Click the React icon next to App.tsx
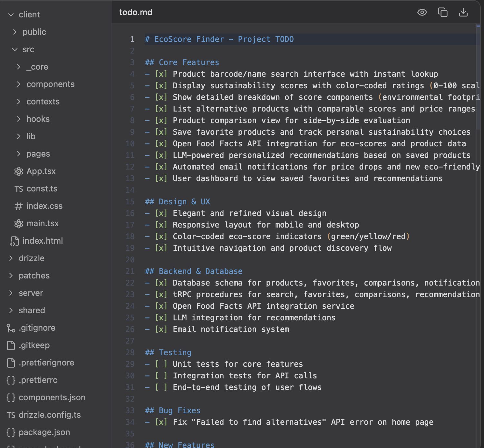Screen dimensions: 484x448 click(19, 171)
